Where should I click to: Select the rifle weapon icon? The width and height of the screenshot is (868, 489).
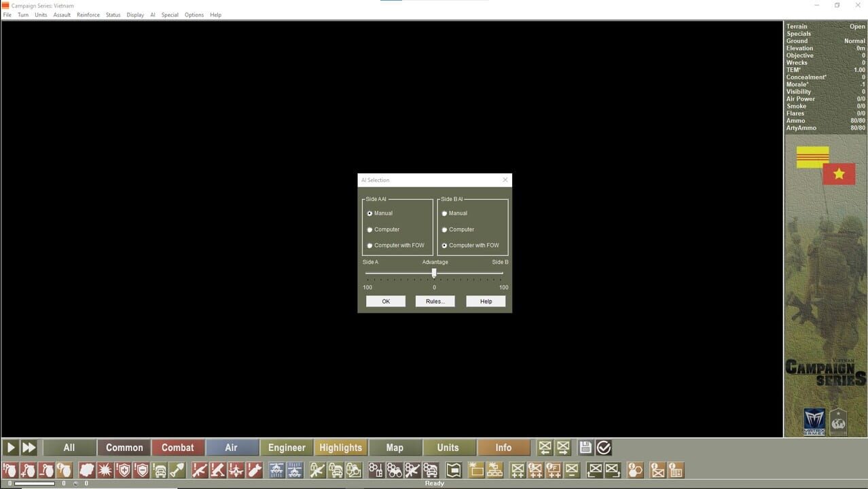coord(199,469)
